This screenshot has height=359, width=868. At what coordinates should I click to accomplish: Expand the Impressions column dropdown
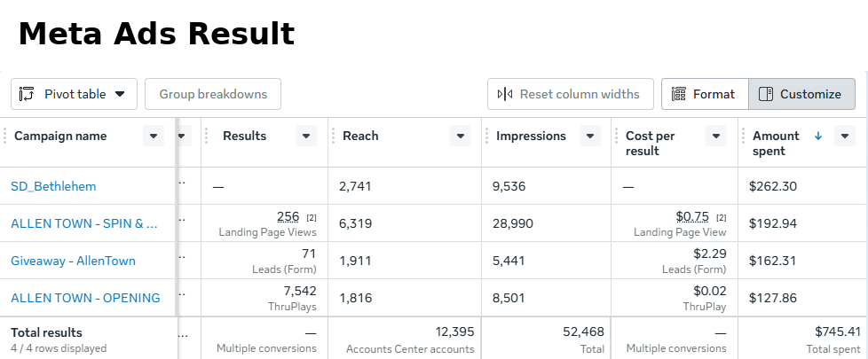590,137
